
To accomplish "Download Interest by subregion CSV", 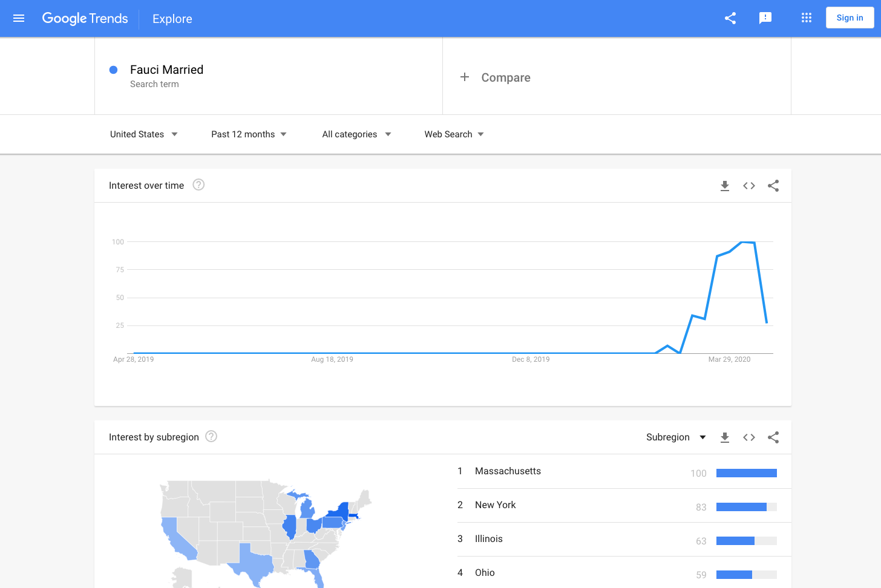I will (725, 437).
